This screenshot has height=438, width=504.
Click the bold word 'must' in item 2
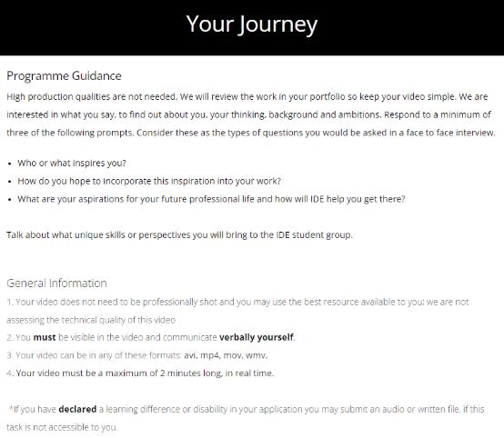tap(45, 337)
